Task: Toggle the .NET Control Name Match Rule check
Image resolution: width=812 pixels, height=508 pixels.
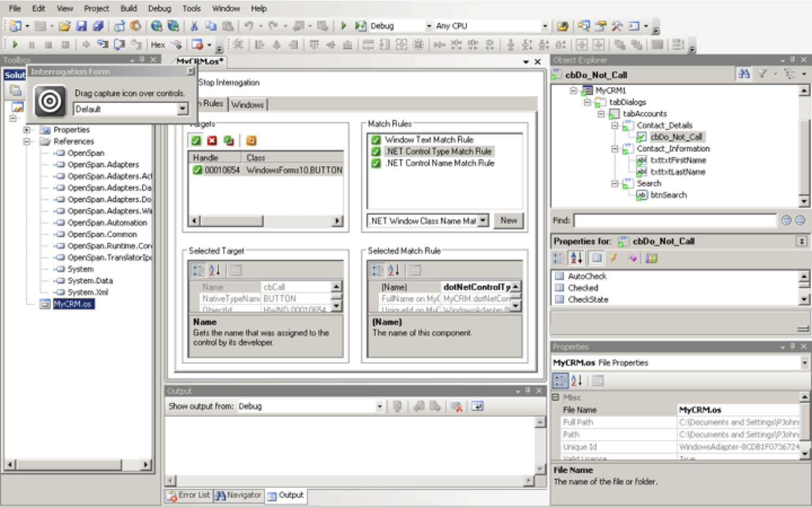Action: [x=376, y=163]
